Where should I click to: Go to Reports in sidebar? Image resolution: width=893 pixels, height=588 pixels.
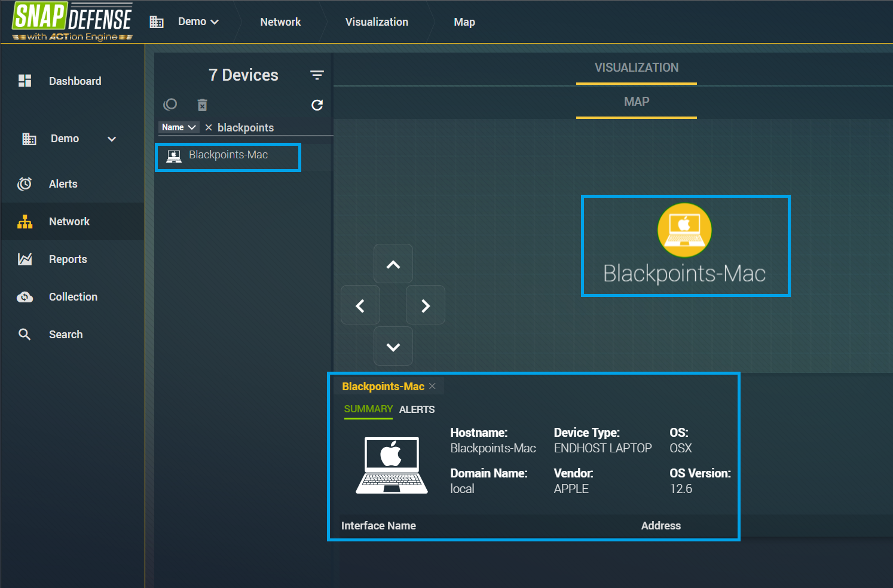(x=68, y=259)
